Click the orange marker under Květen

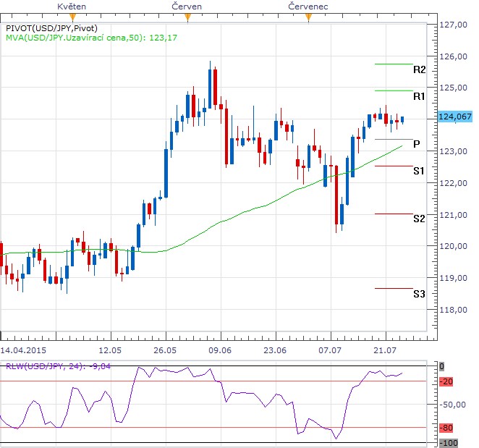72,17
